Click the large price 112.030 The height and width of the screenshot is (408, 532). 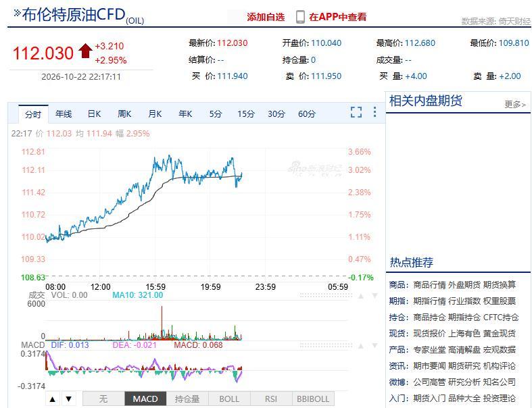(x=43, y=53)
